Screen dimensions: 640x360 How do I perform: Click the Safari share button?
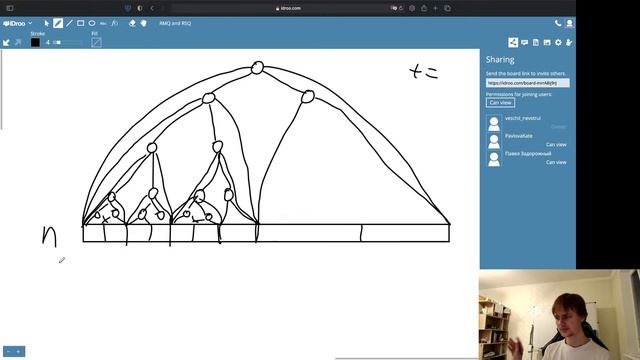(x=424, y=8)
